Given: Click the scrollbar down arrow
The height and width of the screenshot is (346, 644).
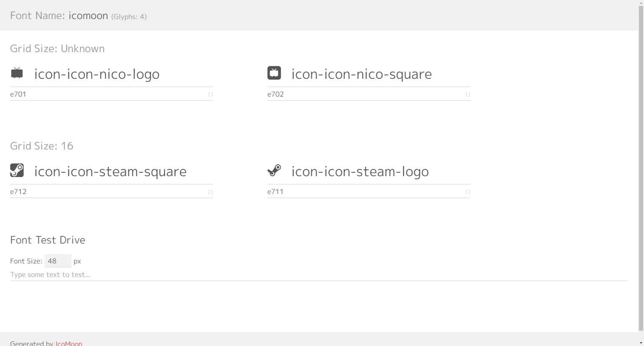Looking at the screenshot, I should [641, 343].
